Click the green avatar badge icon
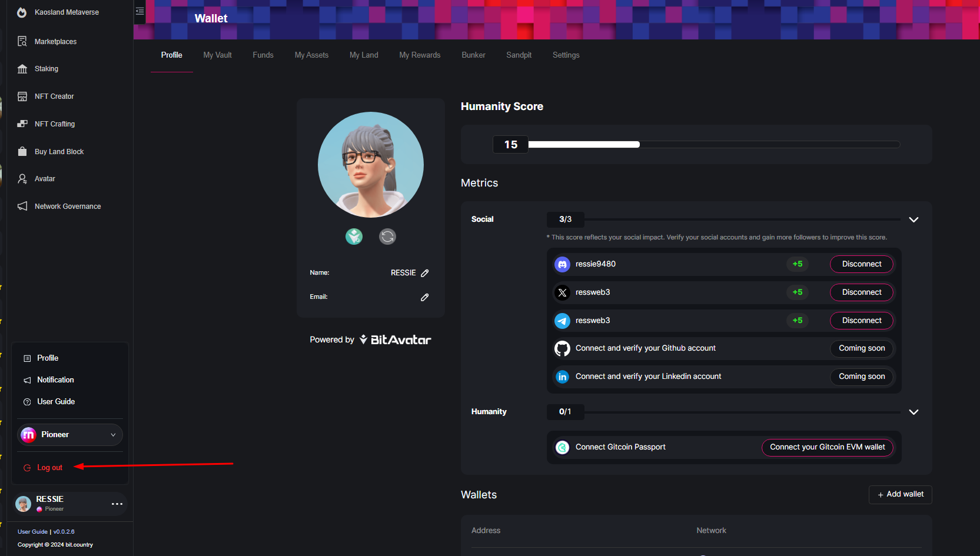This screenshot has width=980, height=556. [x=354, y=237]
